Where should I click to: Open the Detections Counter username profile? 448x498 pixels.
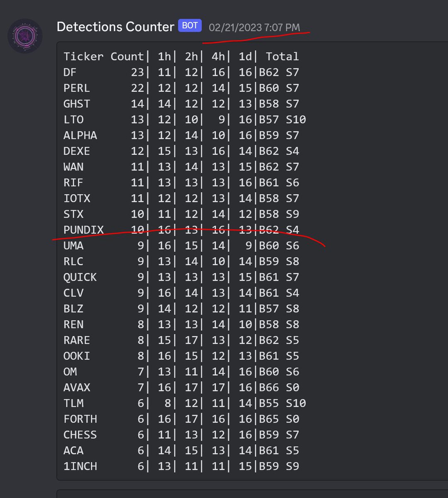(x=115, y=27)
